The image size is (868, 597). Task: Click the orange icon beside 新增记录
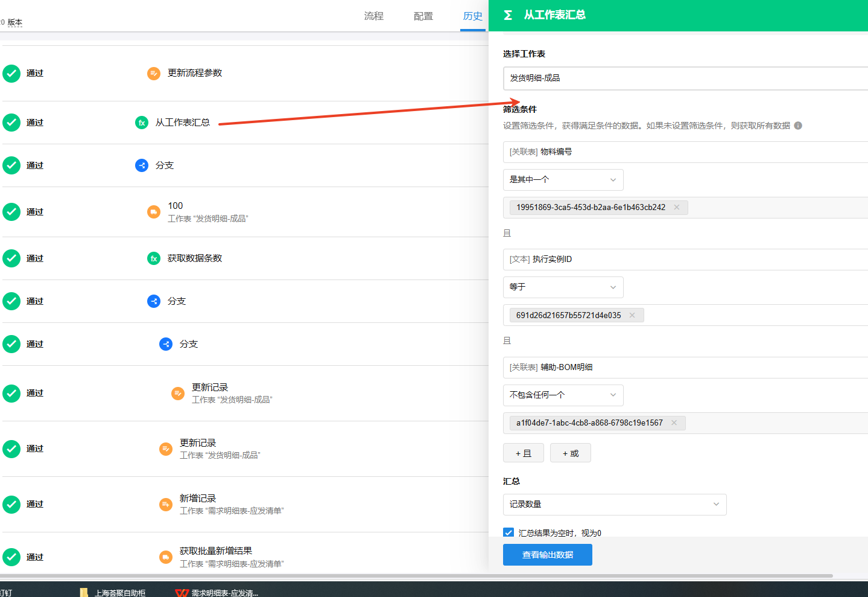[x=166, y=504]
